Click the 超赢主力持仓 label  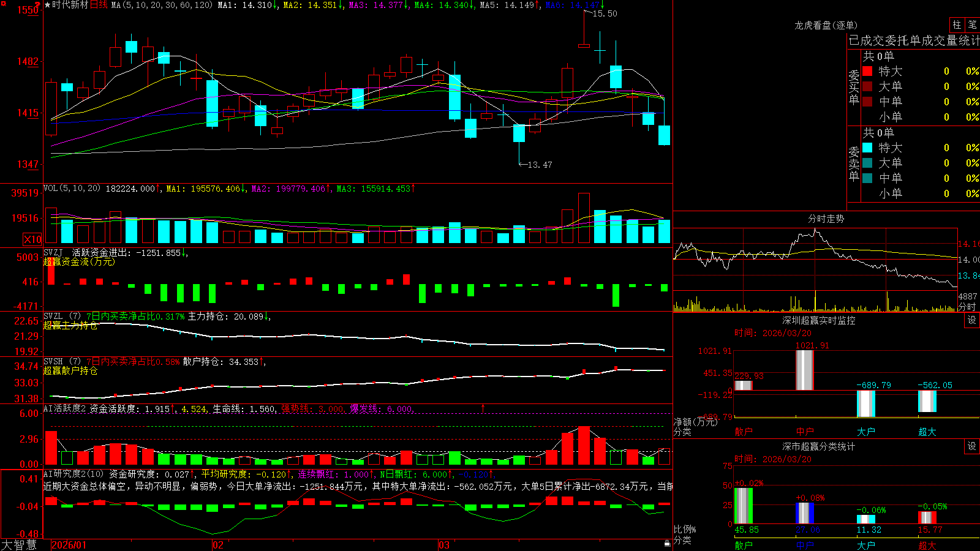click(x=70, y=325)
